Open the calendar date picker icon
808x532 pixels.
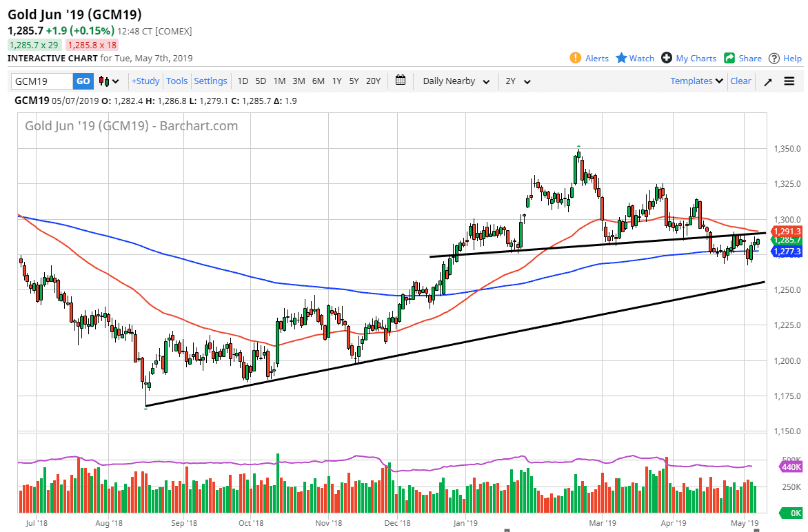[x=401, y=81]
